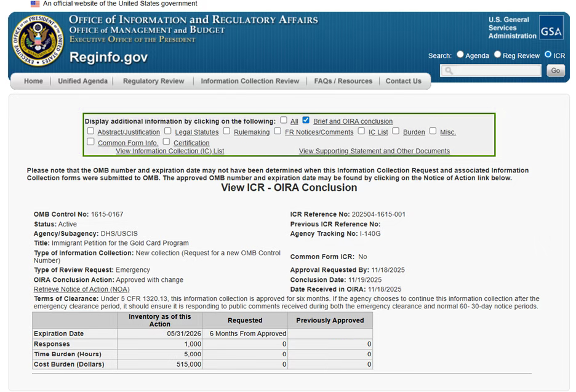This screenshot has height=392, width=576.
Task: Click the US flag icon
Action: (x=35, y=4)
